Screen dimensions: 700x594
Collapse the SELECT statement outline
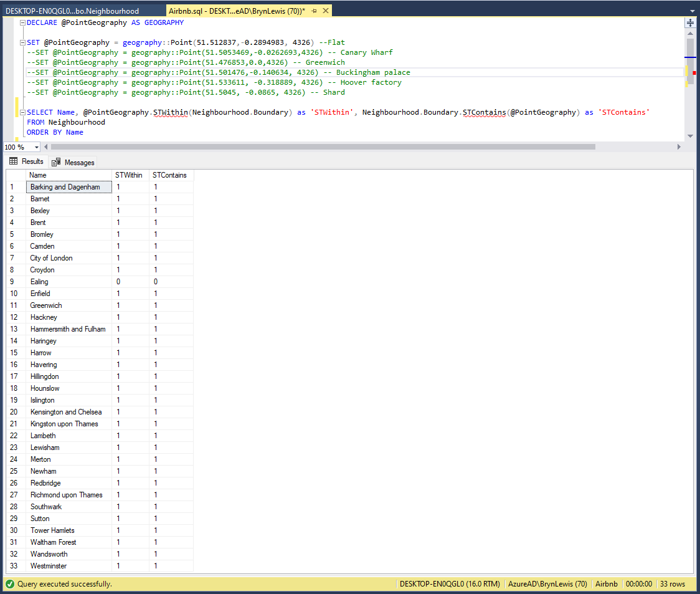[x=23, y=113]
